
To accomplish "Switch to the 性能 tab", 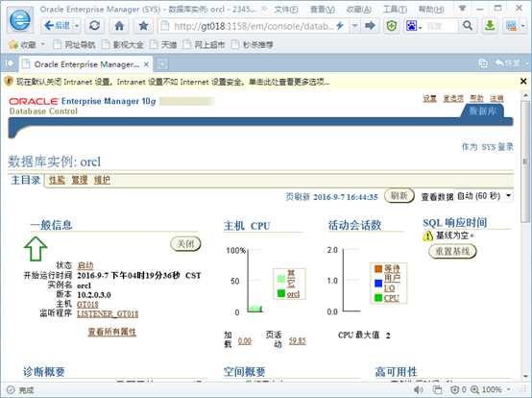I will [57, 180].
